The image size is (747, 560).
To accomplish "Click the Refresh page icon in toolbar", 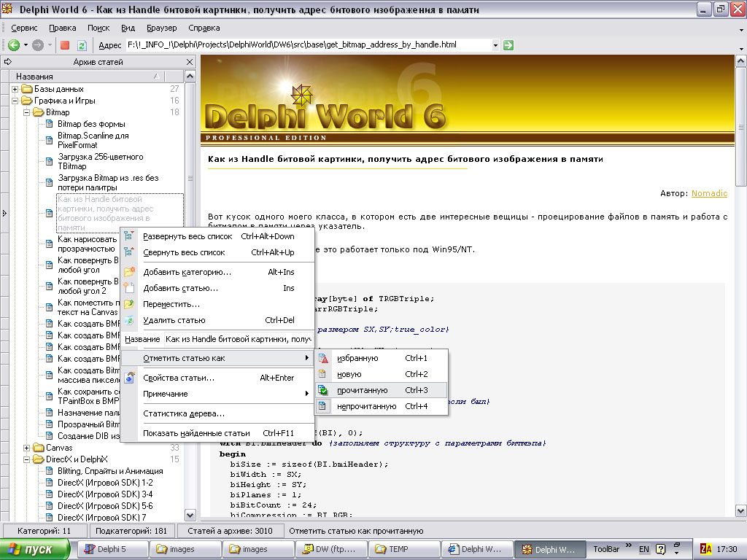I will (x=82, y=45).
